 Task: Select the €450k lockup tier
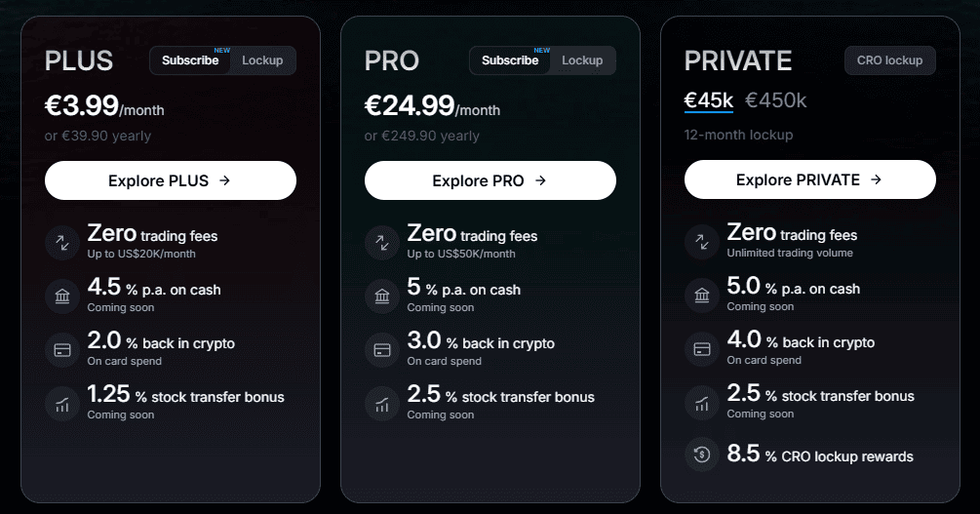776,100
